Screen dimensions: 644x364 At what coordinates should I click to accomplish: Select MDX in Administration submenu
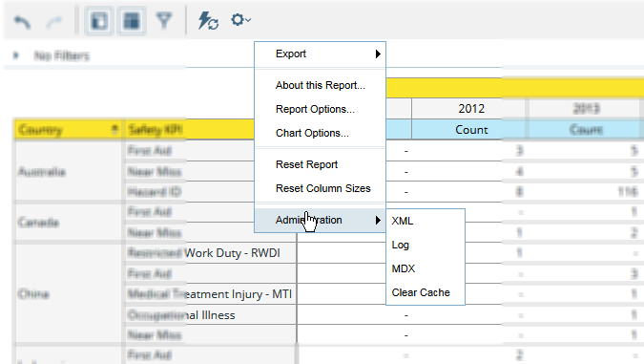pyautogui.click(x=426, y=268)
